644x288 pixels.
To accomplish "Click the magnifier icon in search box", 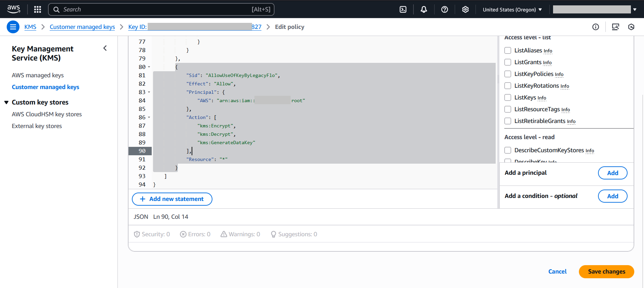I will coord(56,9).
